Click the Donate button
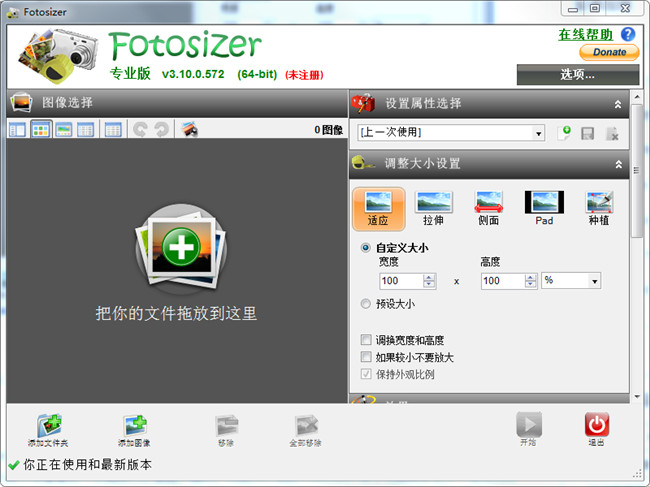 609,52
